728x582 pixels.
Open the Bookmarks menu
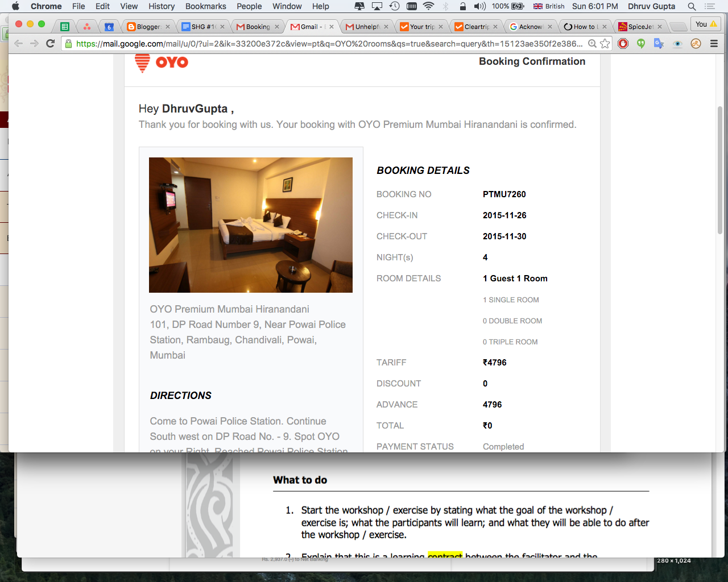(206, 6)
